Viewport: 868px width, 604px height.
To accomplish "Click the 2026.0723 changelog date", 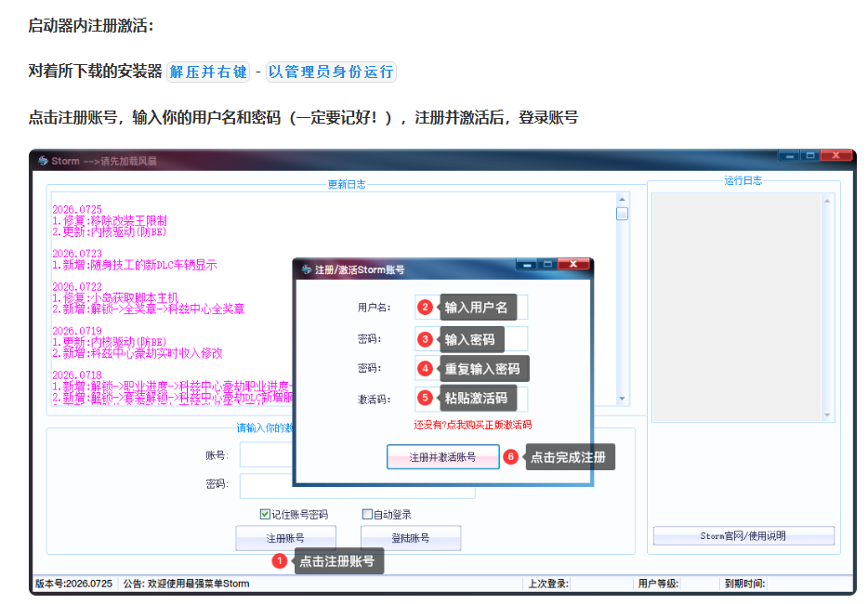I will [77, 254].
